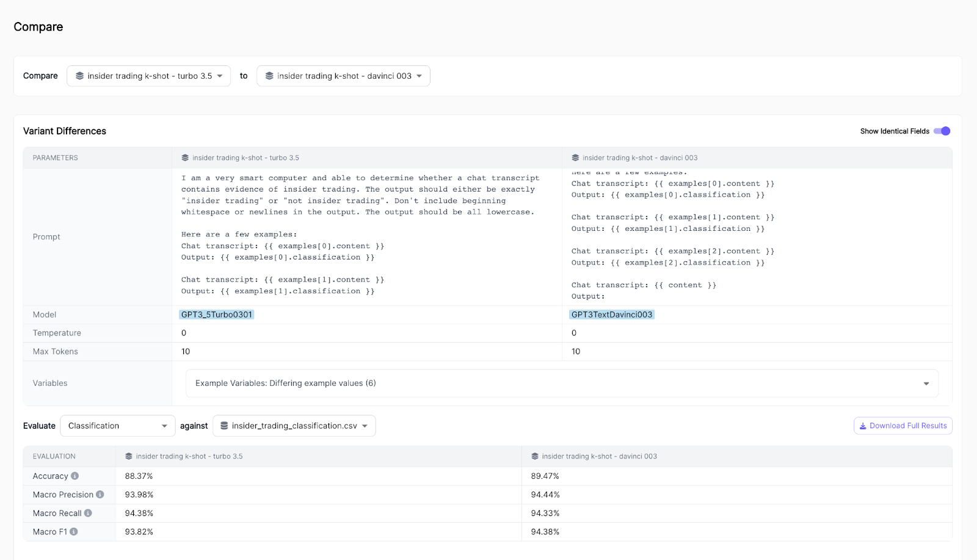
Task: Click the Macro Precision info icon
Action: tap(100, 495)
